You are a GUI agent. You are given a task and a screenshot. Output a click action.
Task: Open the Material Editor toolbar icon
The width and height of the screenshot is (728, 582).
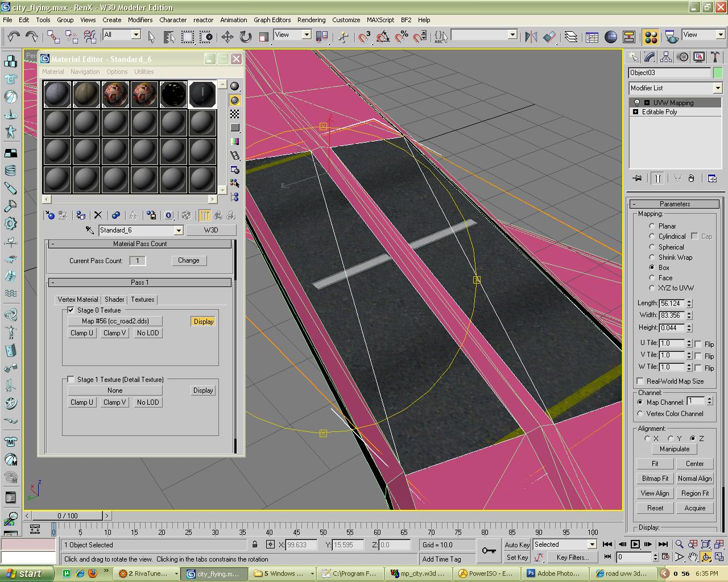[x=651, y=37]
